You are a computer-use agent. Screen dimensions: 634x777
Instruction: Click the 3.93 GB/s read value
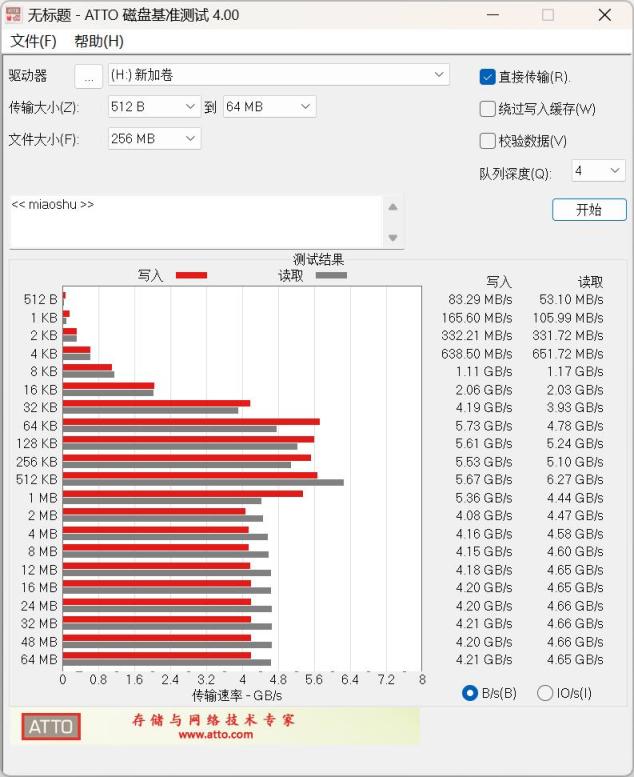[x=575, y=408]
